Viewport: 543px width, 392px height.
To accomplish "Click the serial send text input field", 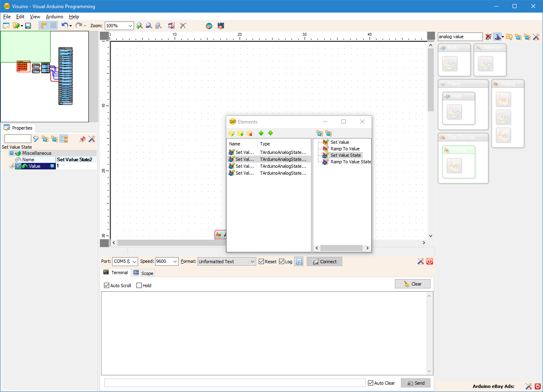I will [235, 383].
